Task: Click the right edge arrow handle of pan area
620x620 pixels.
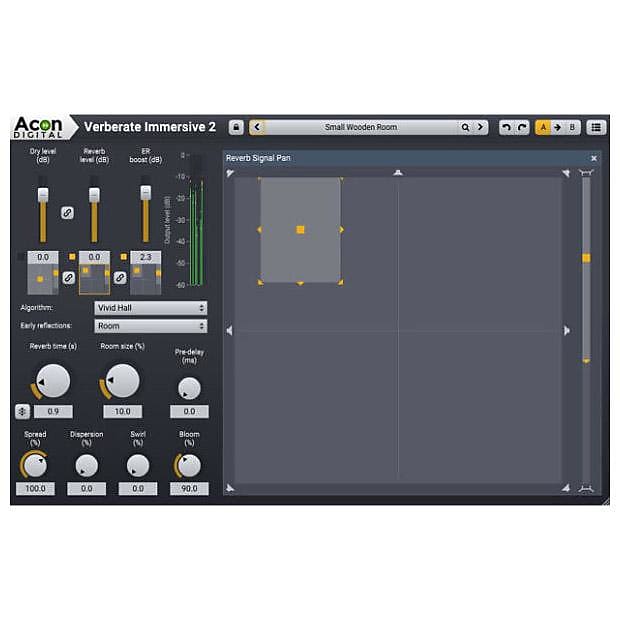Action: pos(342,230)
